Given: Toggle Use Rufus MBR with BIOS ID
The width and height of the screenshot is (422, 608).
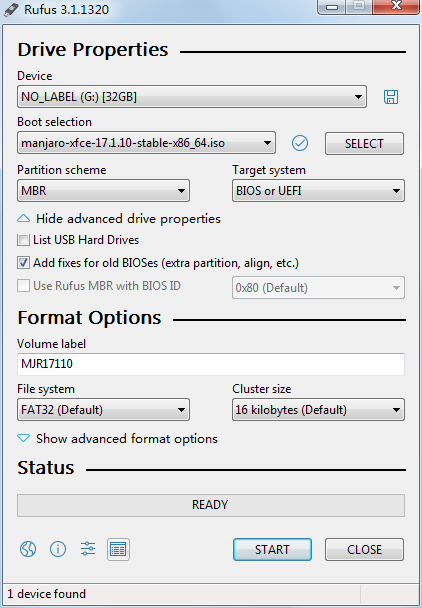Looking at the screenshot, I should pyautogui.click(x=23, y=286).
